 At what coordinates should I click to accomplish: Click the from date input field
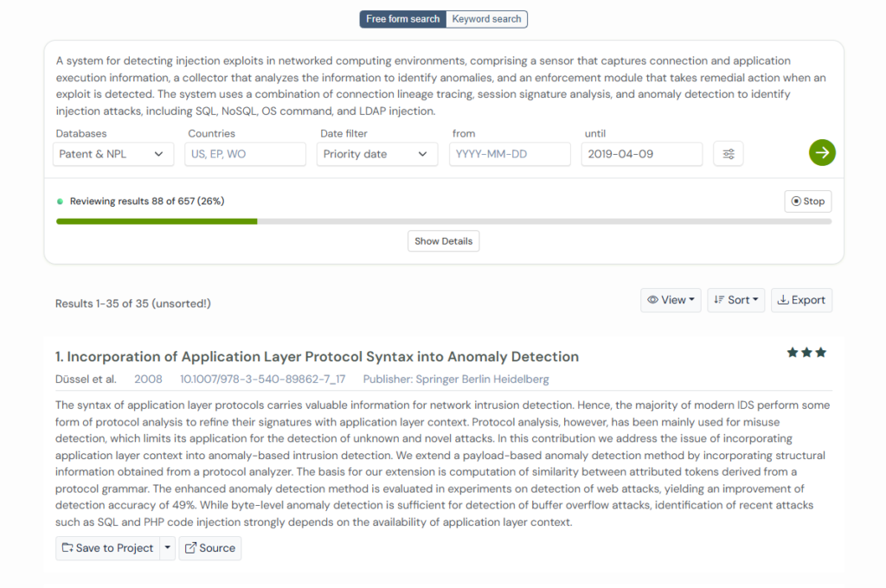pos(509,154)
